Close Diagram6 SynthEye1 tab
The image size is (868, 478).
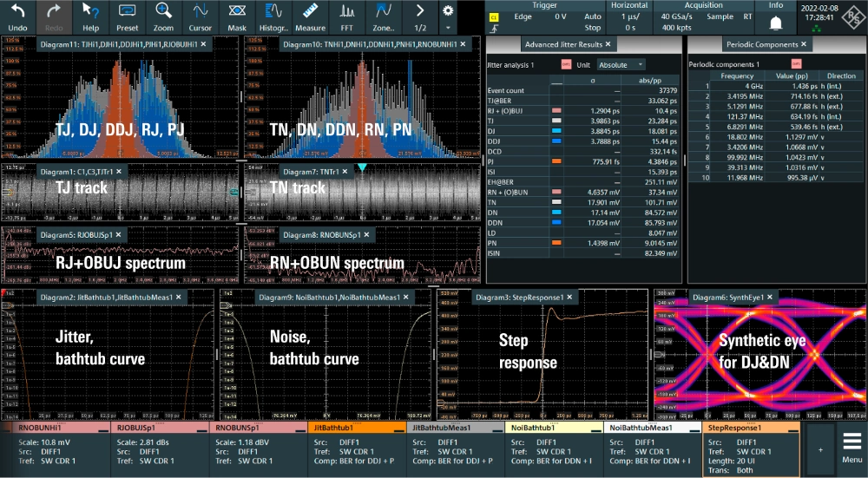pos(769,297)
